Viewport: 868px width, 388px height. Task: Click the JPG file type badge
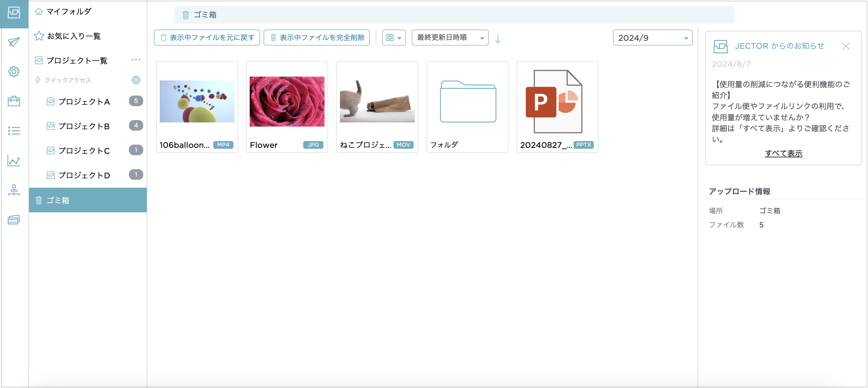[313, 145]
